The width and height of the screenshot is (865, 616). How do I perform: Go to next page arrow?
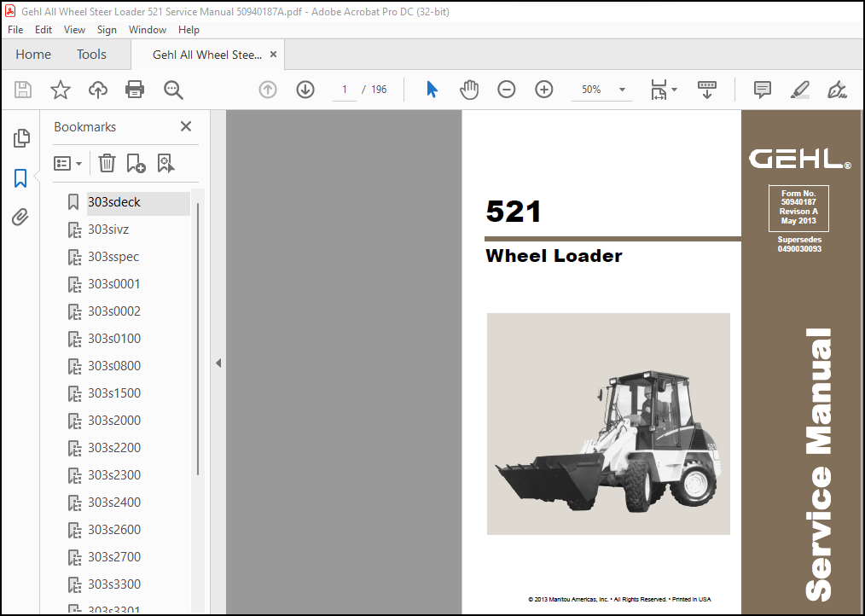tap(305, 90)
